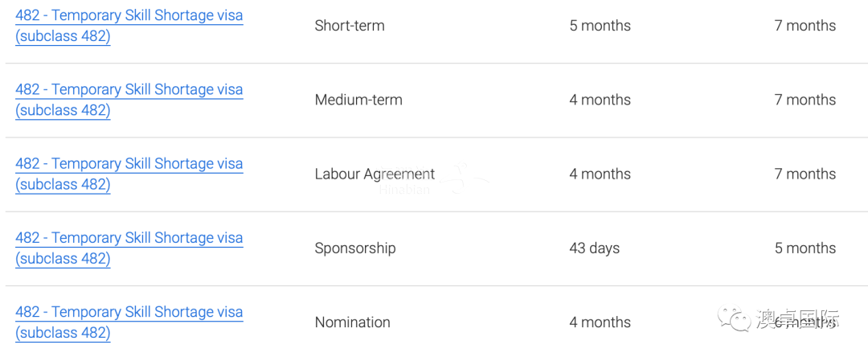
Task: Open the 482 visa link in Labour Agreement row
Action: tap(129, 174)
